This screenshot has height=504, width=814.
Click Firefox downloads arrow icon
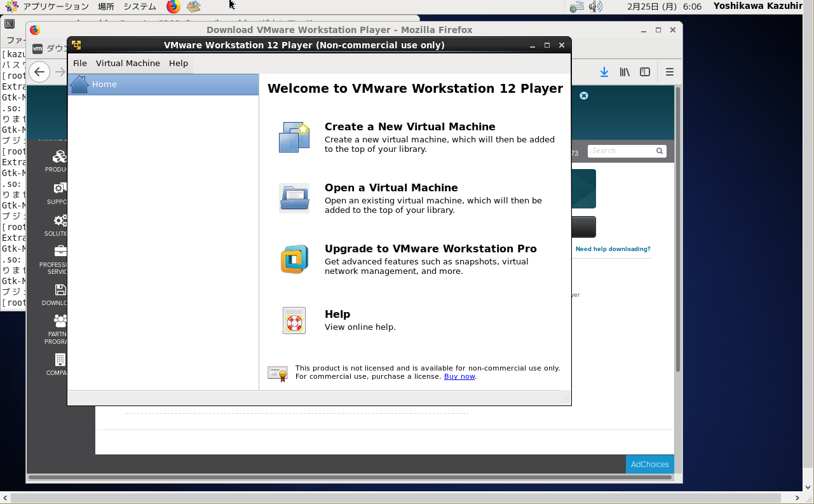pos(604,72)
